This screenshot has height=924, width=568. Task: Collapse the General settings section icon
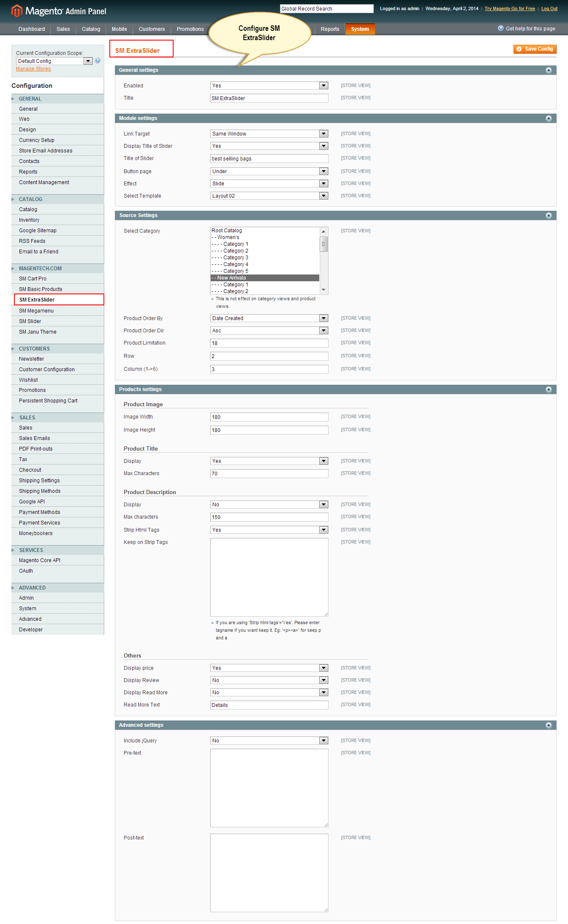[549, 70]
